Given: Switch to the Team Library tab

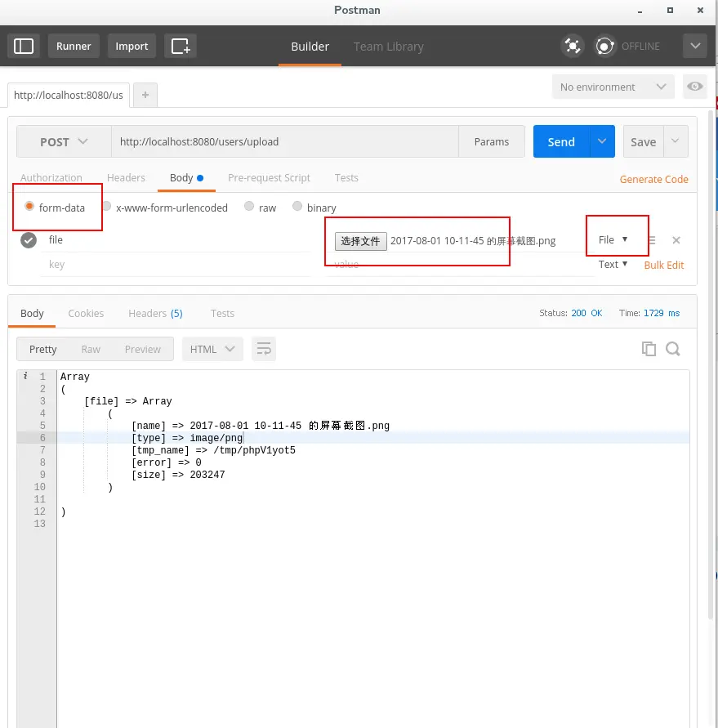Looking at the screenshot, I should pos(389,47).
